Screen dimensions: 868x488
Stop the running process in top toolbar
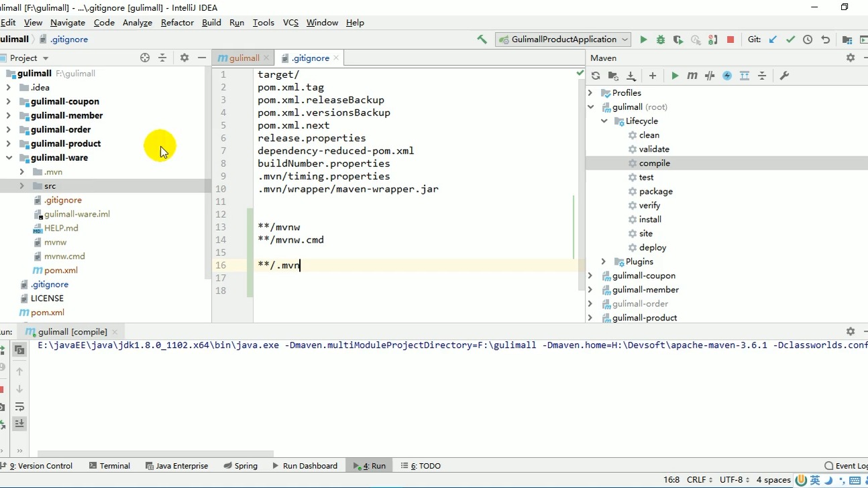(730, 40)
